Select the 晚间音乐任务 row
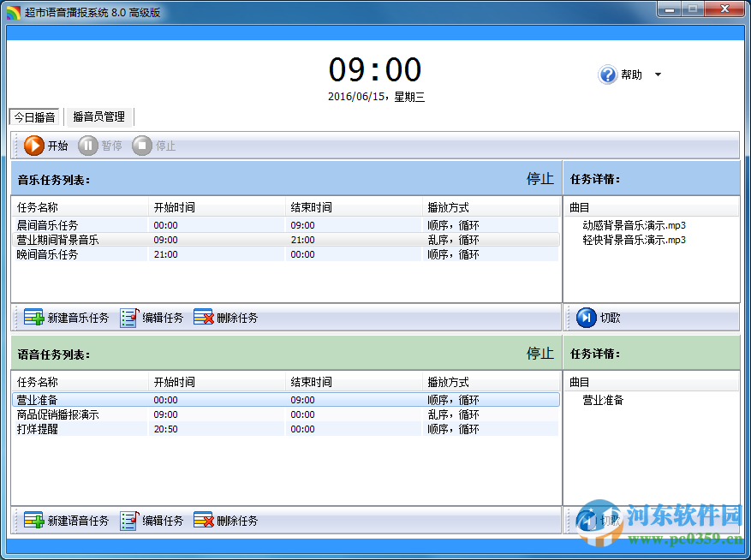This screenshot has height=560, width=751. [x=286, y=254]
